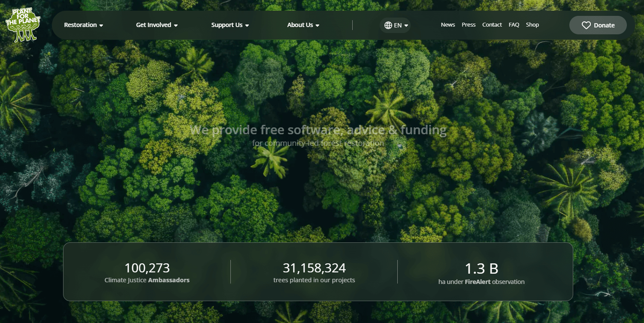
Task: Visit the Contact page
Action: pyautogui.click(x=492, y=25)
